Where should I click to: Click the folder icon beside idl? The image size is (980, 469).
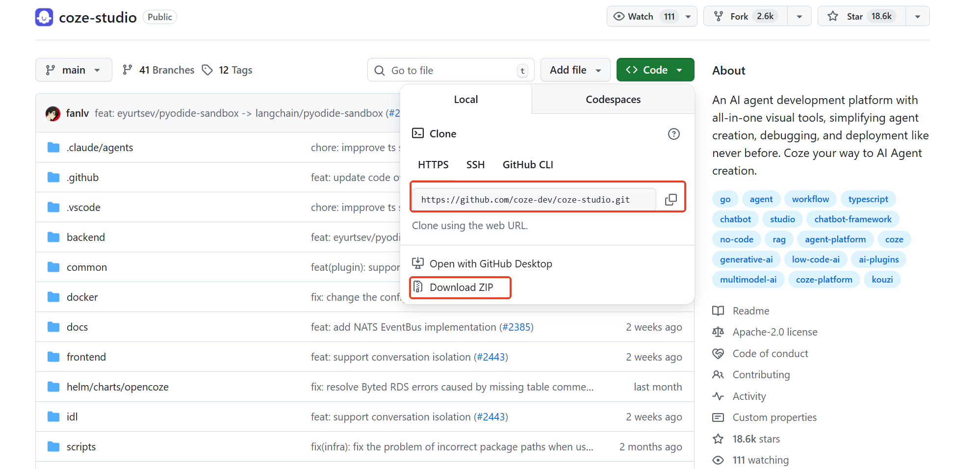(x=53, y=417)
